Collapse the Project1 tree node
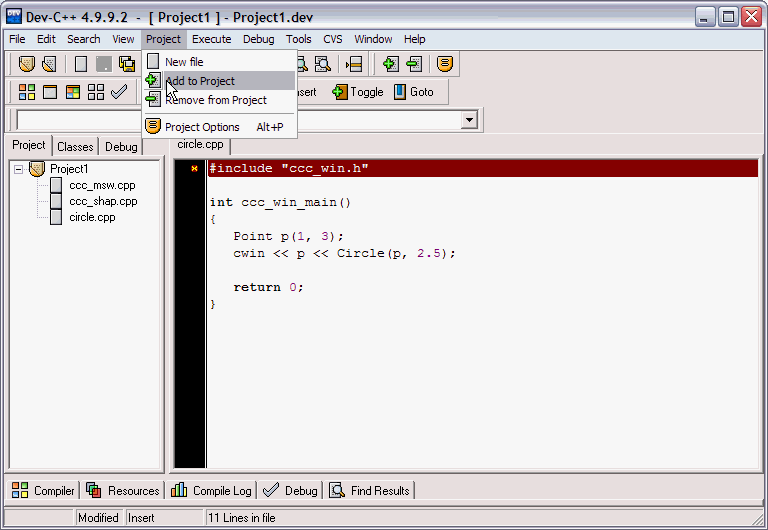 click(x=19, y=169)
